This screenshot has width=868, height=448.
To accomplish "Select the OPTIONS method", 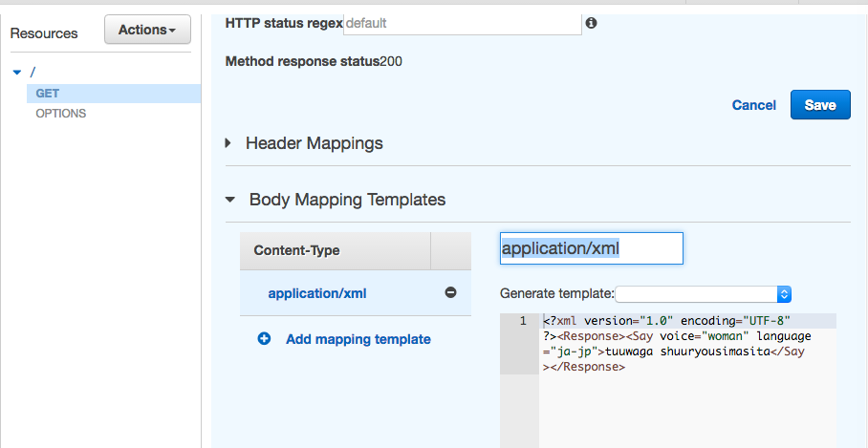I will [x=61, y=114].
